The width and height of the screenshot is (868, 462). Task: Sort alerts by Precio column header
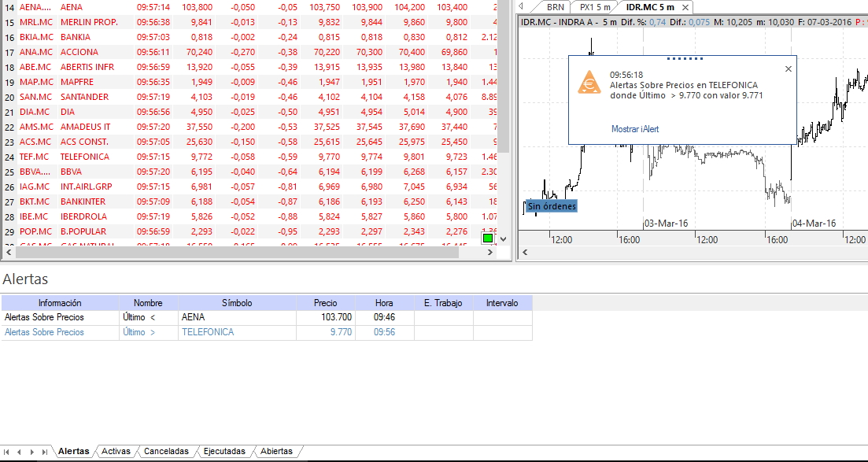pos(326,303)
